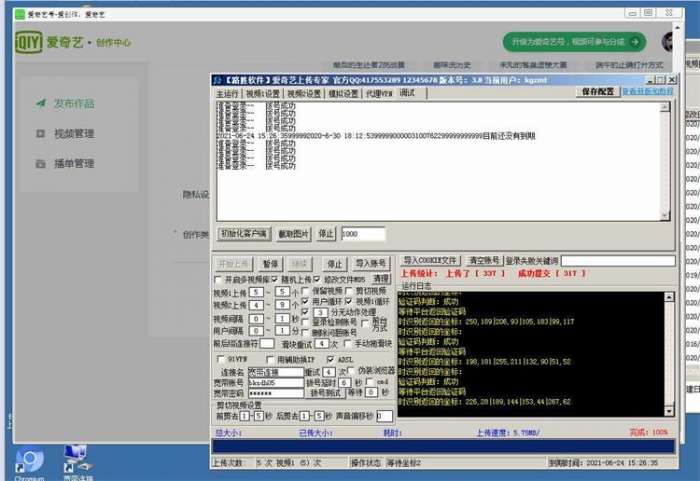
Task: Click 停止 next to 导入账号
Action: click(335, 264)
